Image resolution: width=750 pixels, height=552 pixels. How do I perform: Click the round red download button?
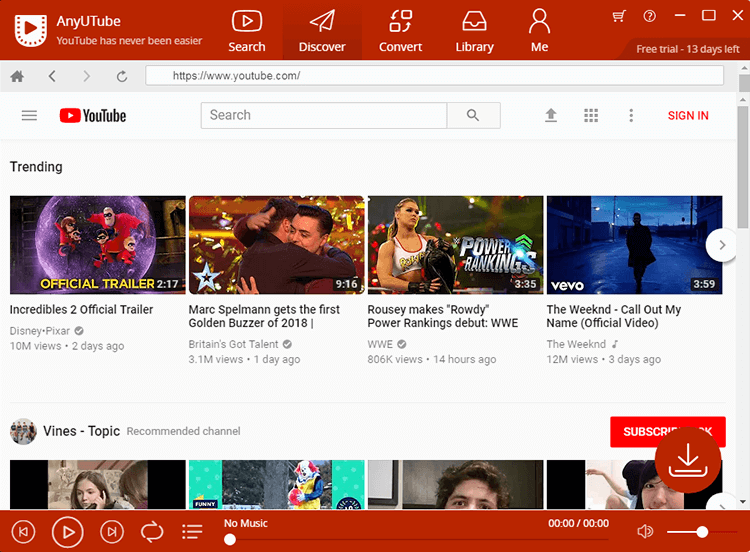[x=688, y=460]
